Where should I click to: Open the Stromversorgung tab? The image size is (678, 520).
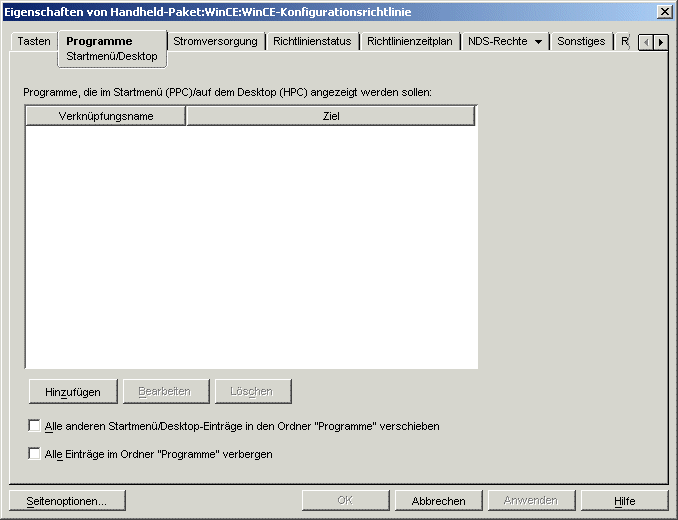[215, 41]
